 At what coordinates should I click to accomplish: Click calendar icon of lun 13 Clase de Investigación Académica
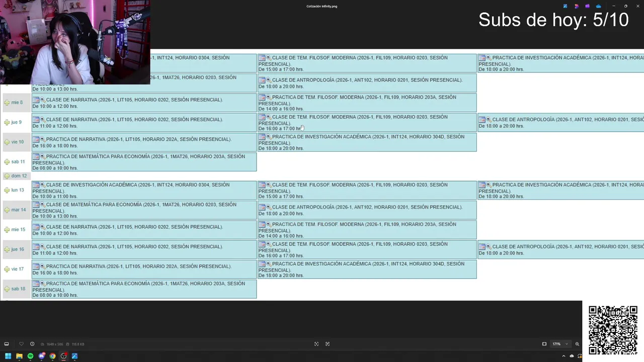pos(36,185)
